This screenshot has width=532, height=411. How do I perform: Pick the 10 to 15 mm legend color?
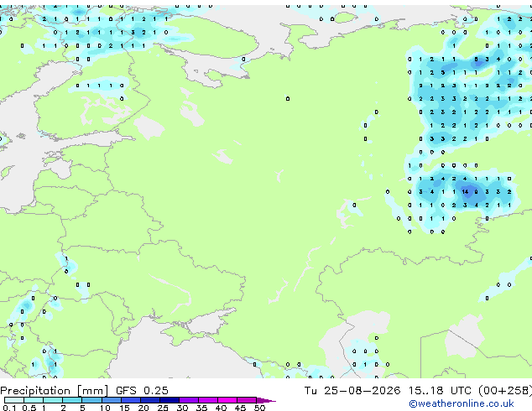[x=111, y=400]
